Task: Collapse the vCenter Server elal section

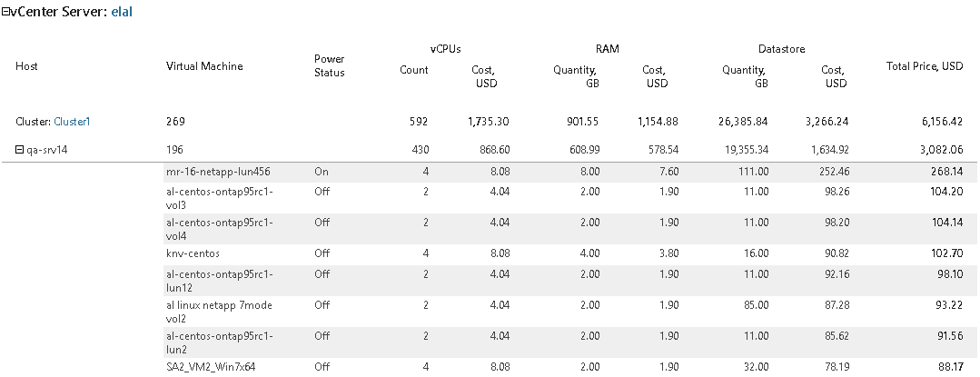Action: click(5, 12)
